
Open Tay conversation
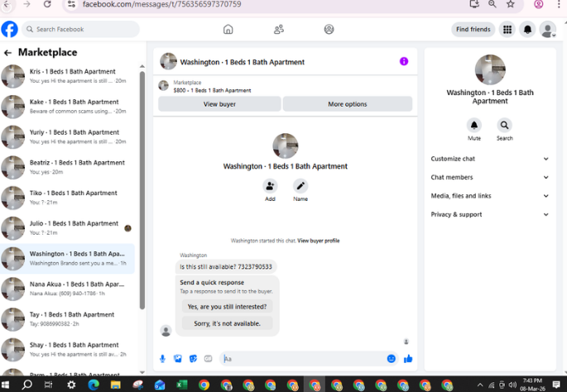point(67,319)
